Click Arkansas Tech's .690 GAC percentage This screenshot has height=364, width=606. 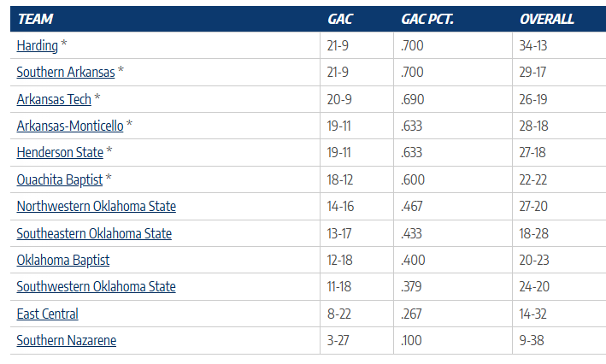pyautogui.click(x=414, y=99)
